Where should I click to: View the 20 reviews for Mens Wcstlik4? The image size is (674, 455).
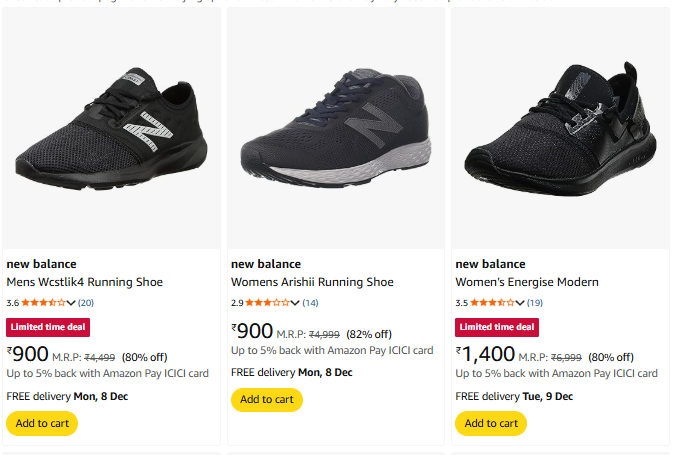pyautogui.click(x=86, y=302)
